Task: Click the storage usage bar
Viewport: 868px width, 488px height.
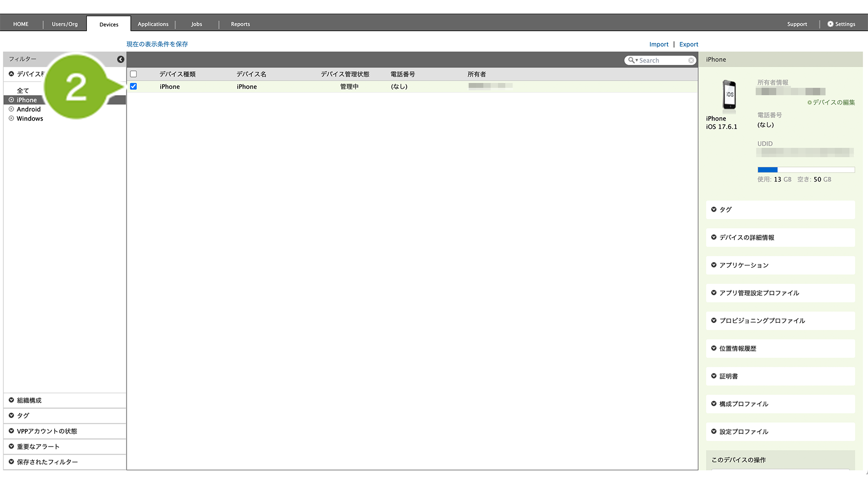Action: (806, 170)
